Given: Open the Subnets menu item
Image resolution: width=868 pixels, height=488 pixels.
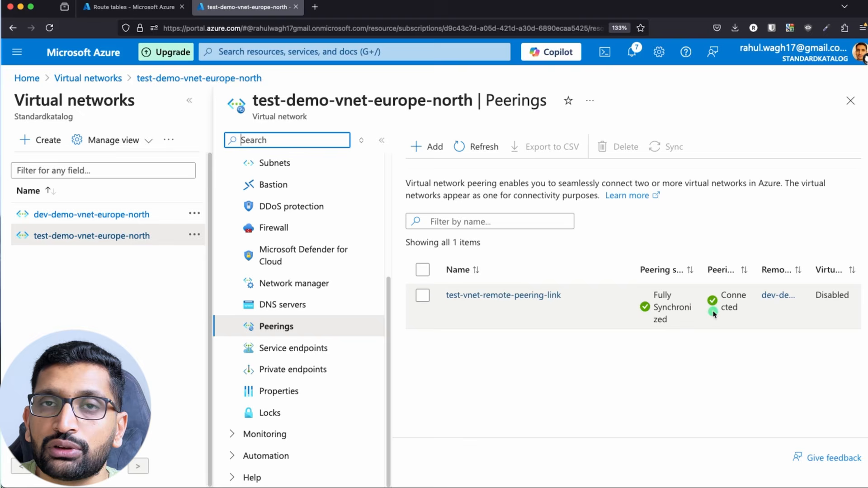Looking at the screenshot, I should (x=274, y=163).
